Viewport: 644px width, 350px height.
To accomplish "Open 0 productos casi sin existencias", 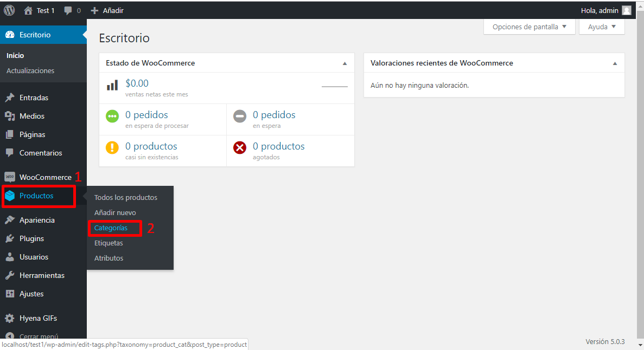I will pos(151,146).
